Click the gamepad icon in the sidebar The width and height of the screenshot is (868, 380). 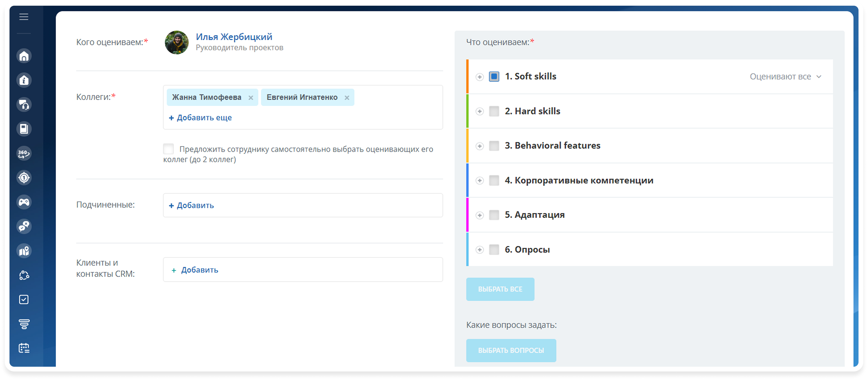[24, 202]
